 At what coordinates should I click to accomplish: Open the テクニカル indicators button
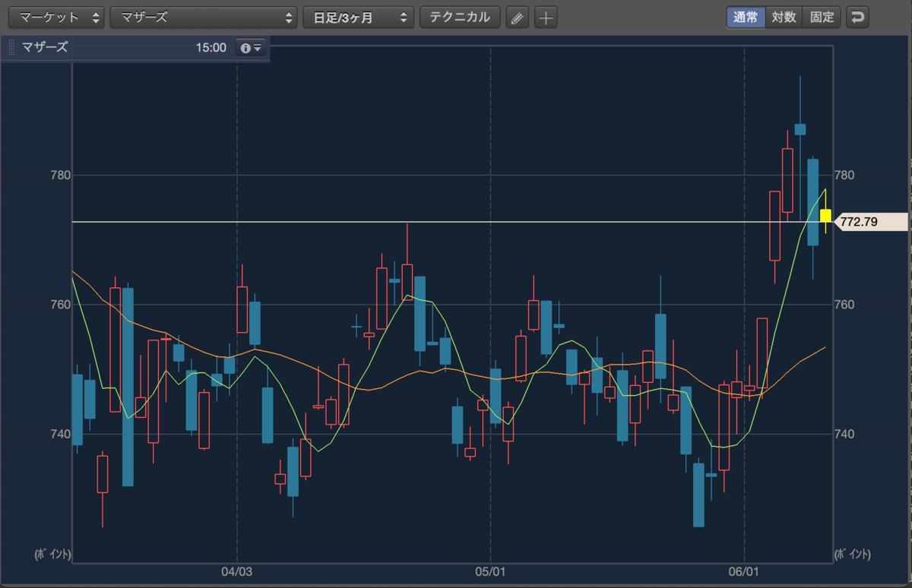point(460,17)
